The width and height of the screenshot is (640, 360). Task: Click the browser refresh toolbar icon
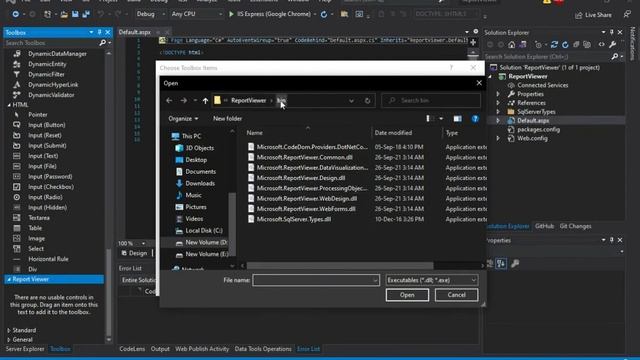324,14
